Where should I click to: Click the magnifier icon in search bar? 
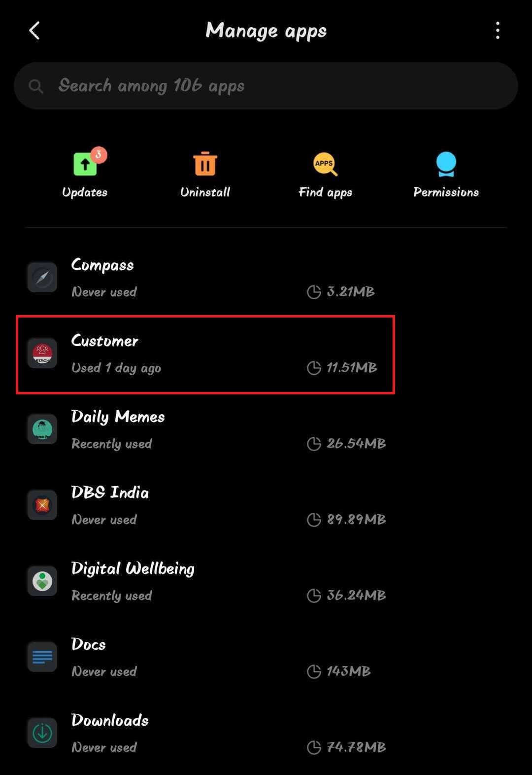[35, 86]
